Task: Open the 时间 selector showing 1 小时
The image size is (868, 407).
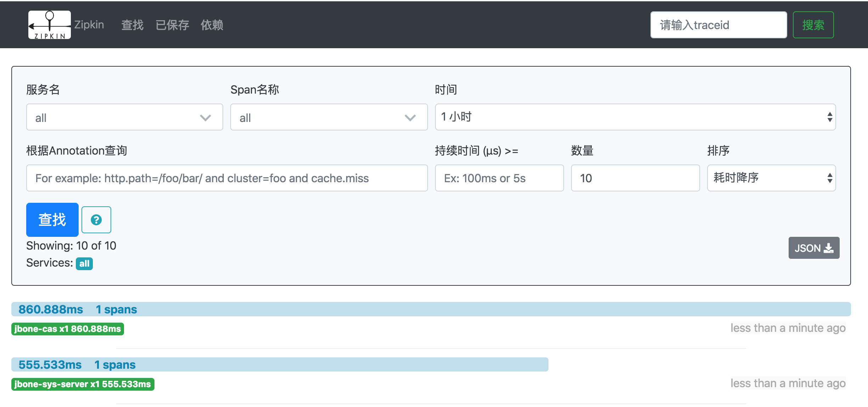Action: click(635, 117)
